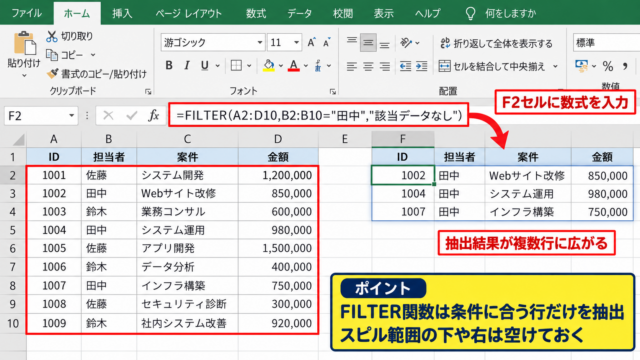The height and width of the screenshot is (360, 640).
Task: Switch to the ページ レイアウト tab
Action: point(189,13)
